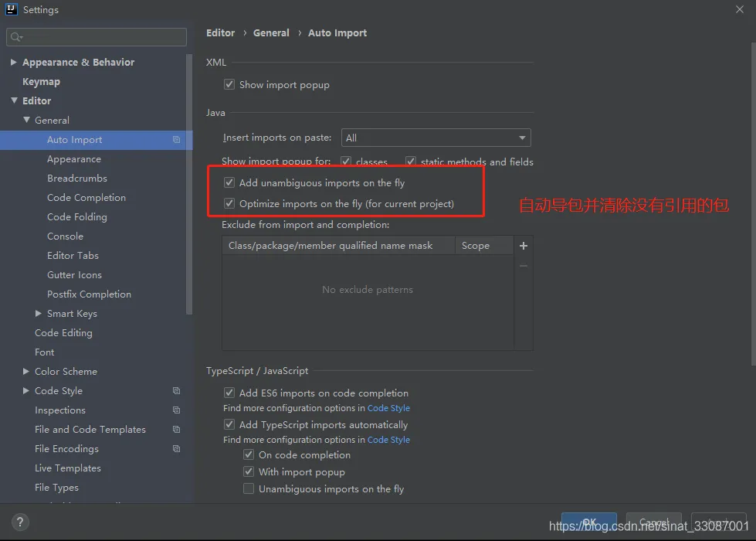This screenshot has height=541, width=756.
Task: Open Gutter Icons settings page
Action: (74, 274)
